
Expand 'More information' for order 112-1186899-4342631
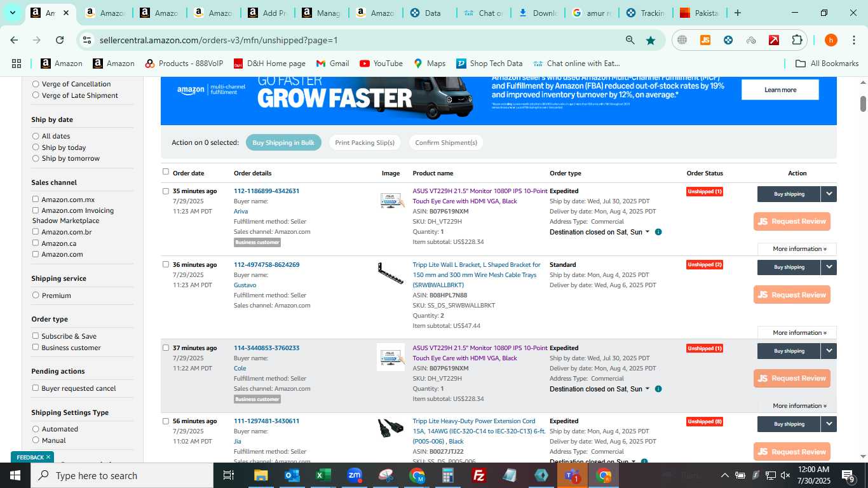point(797,249)
